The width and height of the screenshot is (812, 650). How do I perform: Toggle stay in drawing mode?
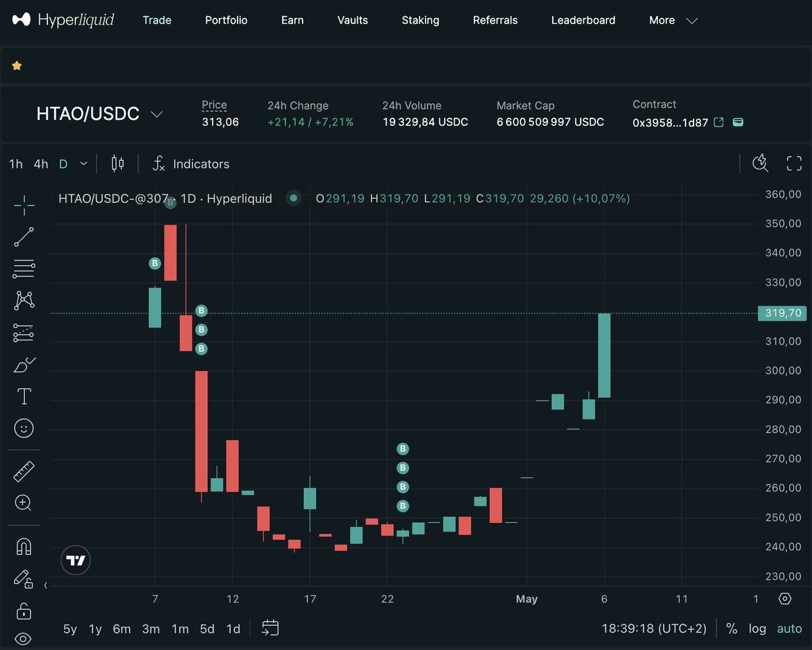pyautogui.click(x=24, y=578)
